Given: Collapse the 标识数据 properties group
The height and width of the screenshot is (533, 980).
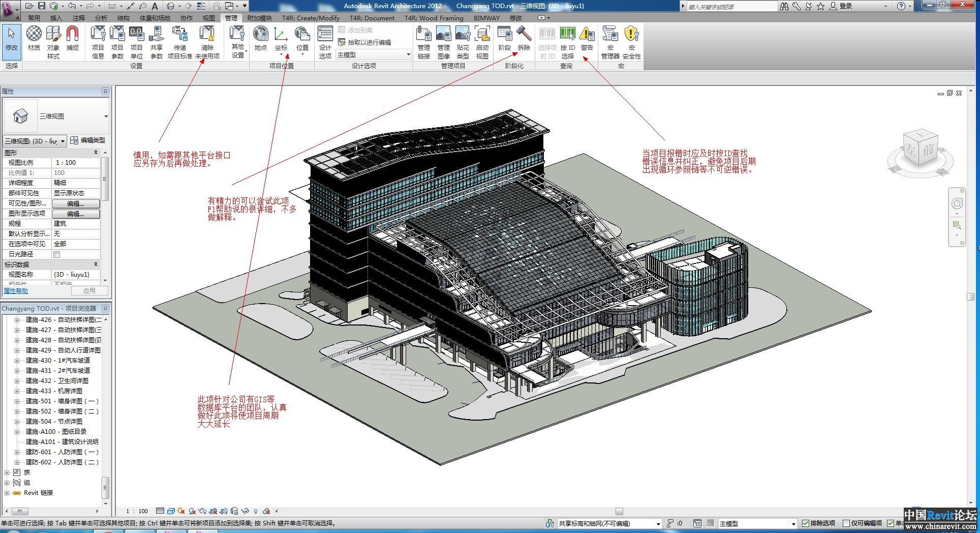Looking at the screenshot, I should 96,264.
